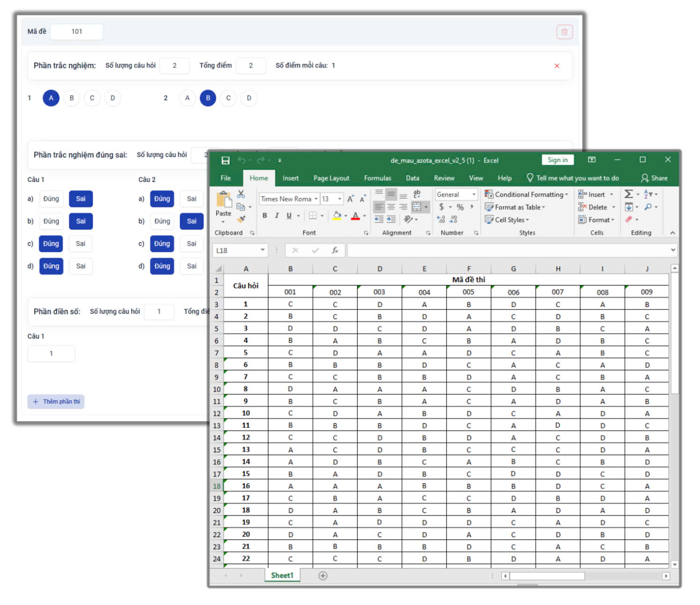
Task: Increase font size with large A
Action: (x=350, y=199)
